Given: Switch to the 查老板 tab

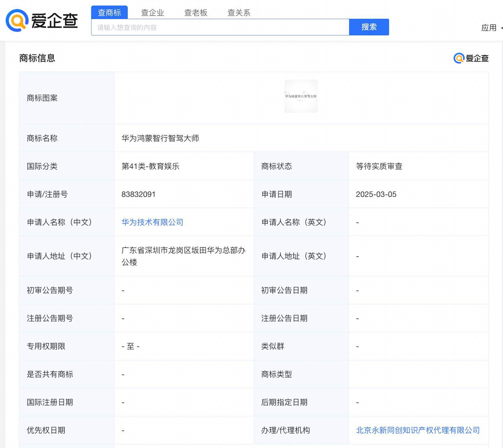Looking at the screenshot, I should click(x=195, y=13).
